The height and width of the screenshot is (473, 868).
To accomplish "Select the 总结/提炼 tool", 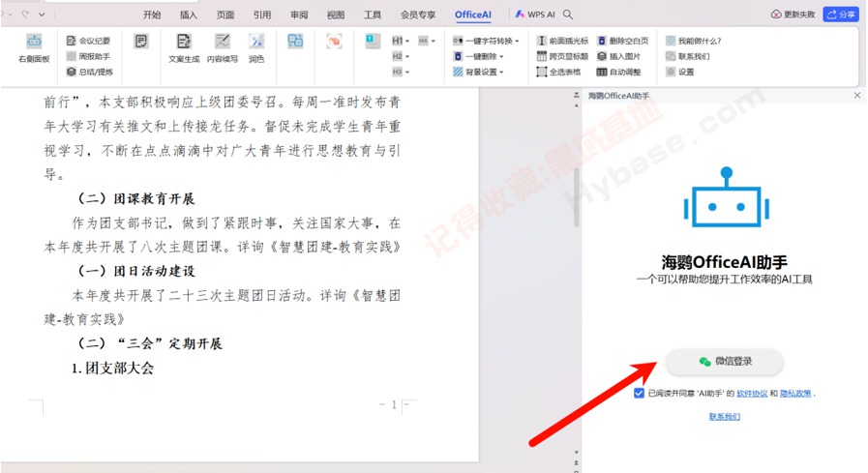I will [90, 72].
